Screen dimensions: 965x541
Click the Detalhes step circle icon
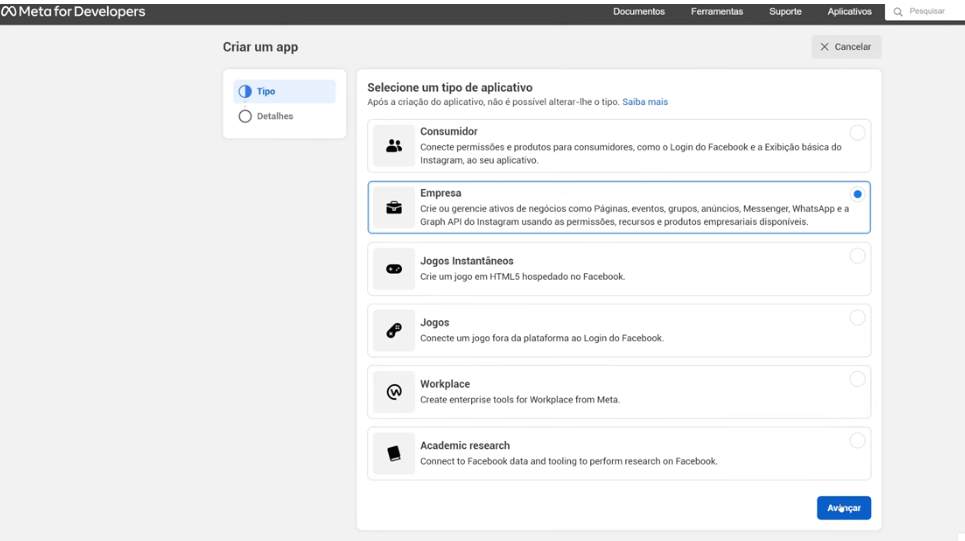[245, 116]
